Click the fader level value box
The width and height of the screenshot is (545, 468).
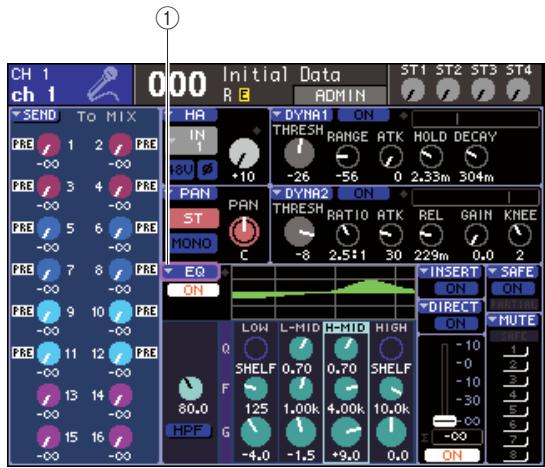[457, 437]
